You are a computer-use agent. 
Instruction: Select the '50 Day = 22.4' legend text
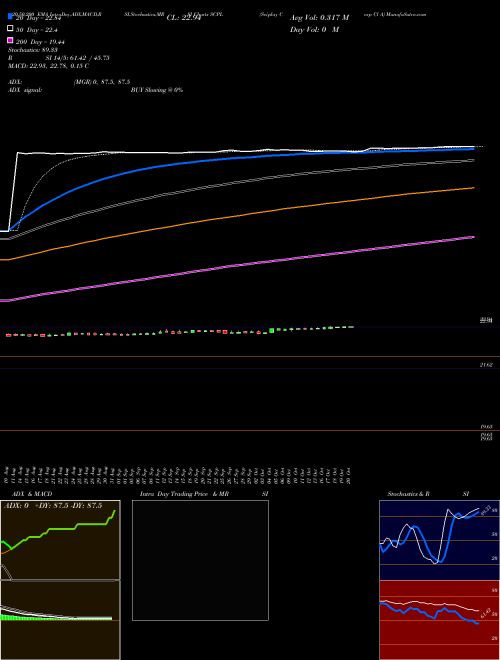[37, 30]
